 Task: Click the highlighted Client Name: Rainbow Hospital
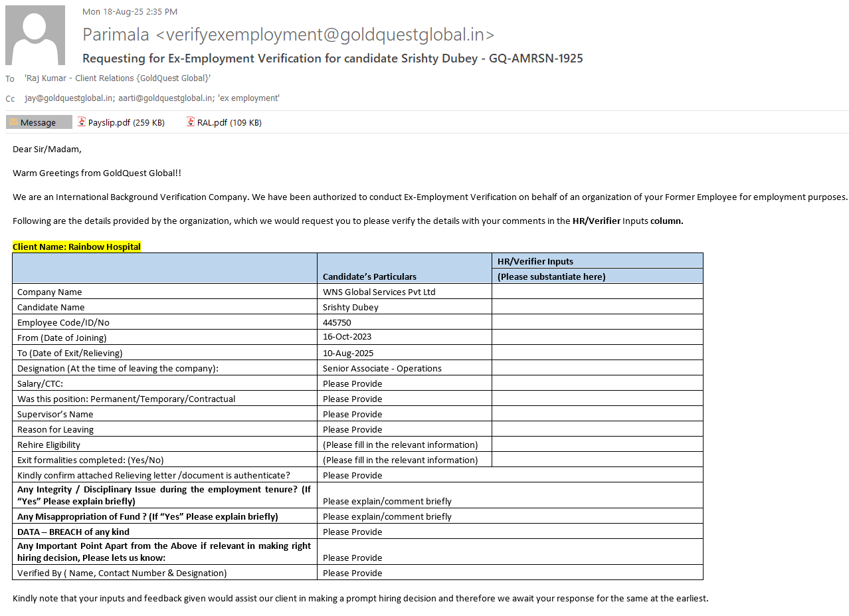[x=76, y=247]
